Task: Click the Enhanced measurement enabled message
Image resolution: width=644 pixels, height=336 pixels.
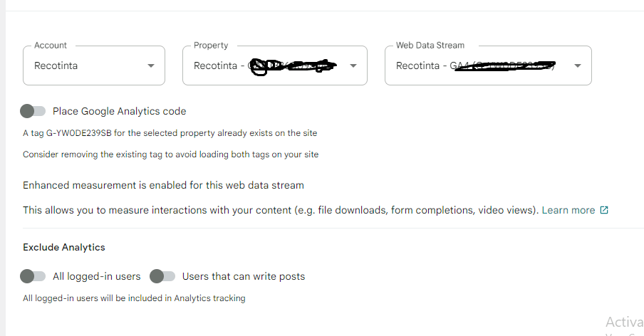Action: pos(163,185)
